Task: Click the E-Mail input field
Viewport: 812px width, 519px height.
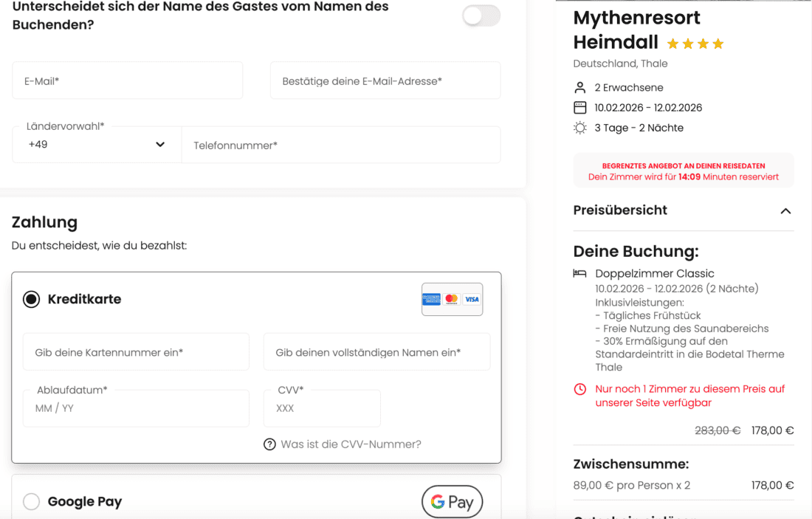Action: [x=127, y=81]
